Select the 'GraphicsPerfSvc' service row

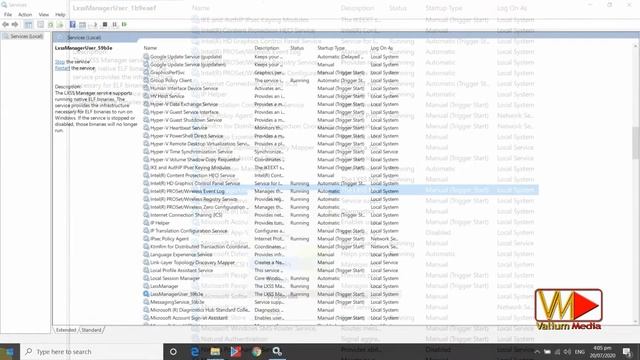(271, 72)
